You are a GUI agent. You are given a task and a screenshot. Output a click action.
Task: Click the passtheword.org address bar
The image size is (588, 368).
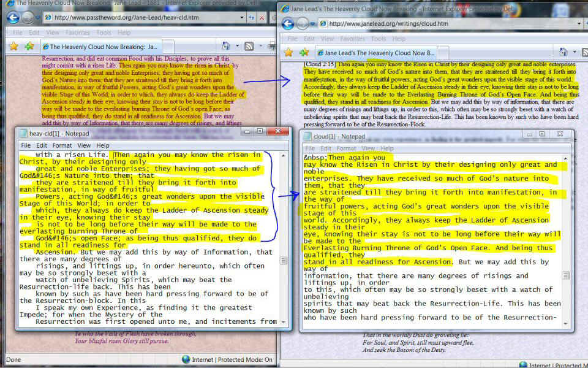tap(143, 17)
